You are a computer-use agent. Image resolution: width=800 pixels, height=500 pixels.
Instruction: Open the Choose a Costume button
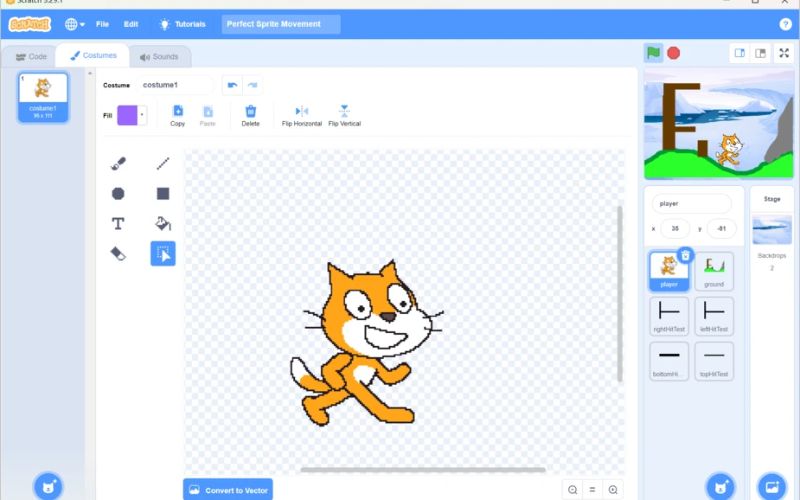coord(48,486)
